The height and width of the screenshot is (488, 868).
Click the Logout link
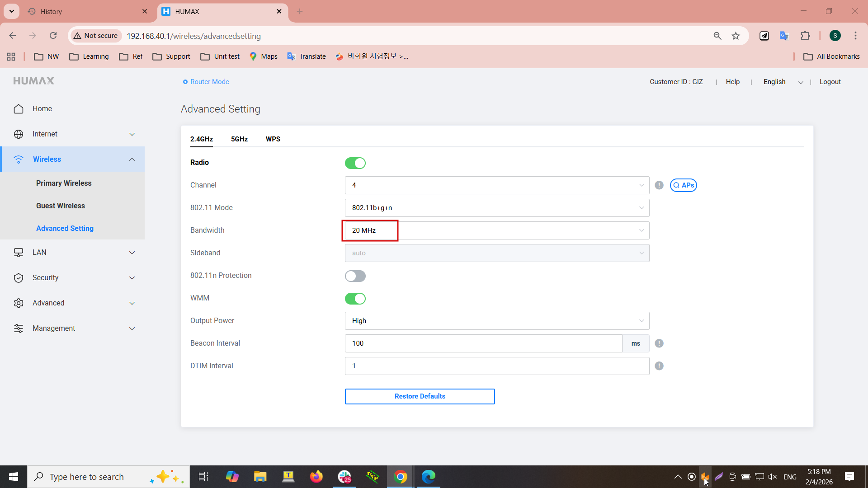830,82
